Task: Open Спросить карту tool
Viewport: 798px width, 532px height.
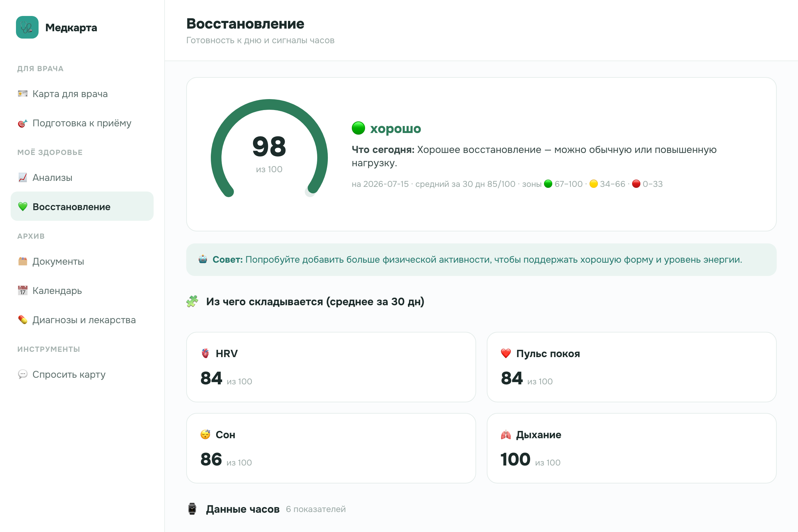Action: pyautogui.click(x=82, y=374)
